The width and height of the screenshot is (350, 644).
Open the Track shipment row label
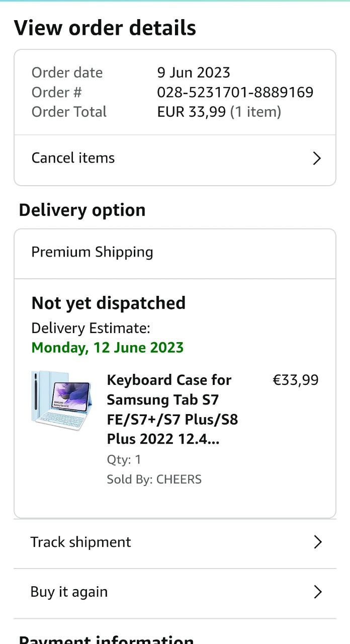pyautogui.click(x=80, y=542)
